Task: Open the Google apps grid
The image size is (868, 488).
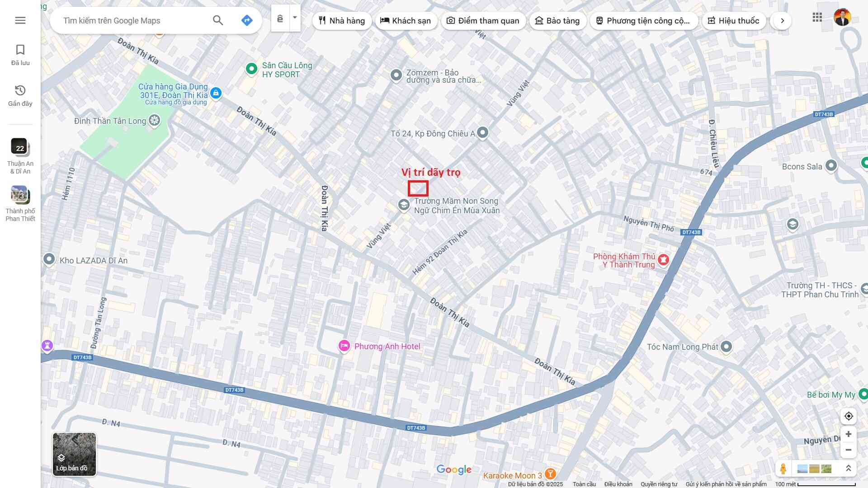Action: 817,18
